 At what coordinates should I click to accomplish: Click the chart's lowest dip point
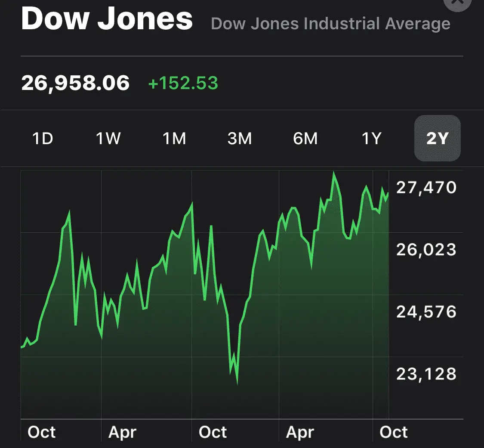click(x=237, y=383)
